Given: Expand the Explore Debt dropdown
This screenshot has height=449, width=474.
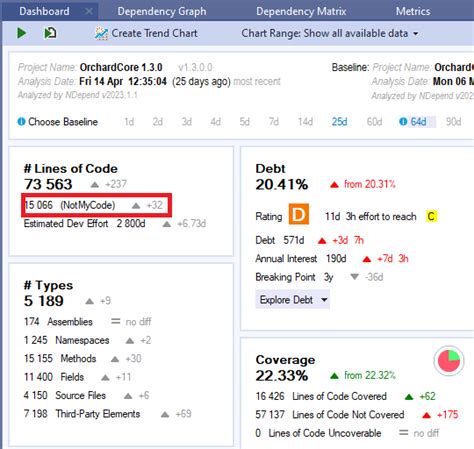Looking at the screenshot, I should (293, 300).
